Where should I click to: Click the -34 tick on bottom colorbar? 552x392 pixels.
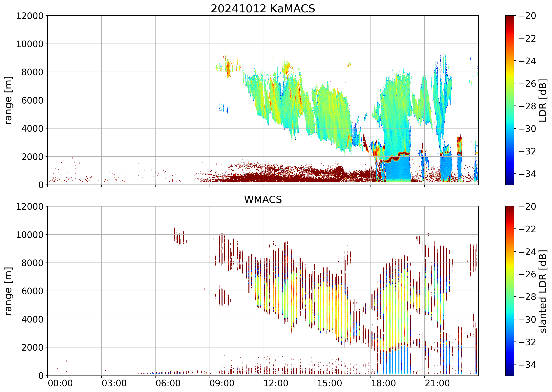pos(527,364)
